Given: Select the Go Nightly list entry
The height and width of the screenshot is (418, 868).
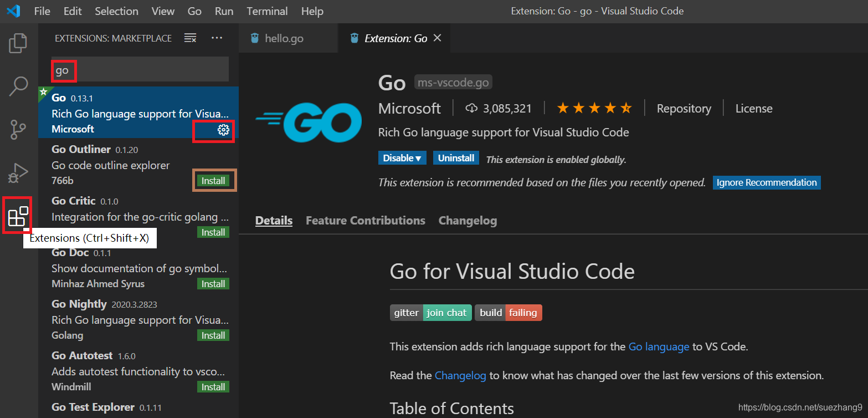Looking at the screenshot, I should coord(138,319).
